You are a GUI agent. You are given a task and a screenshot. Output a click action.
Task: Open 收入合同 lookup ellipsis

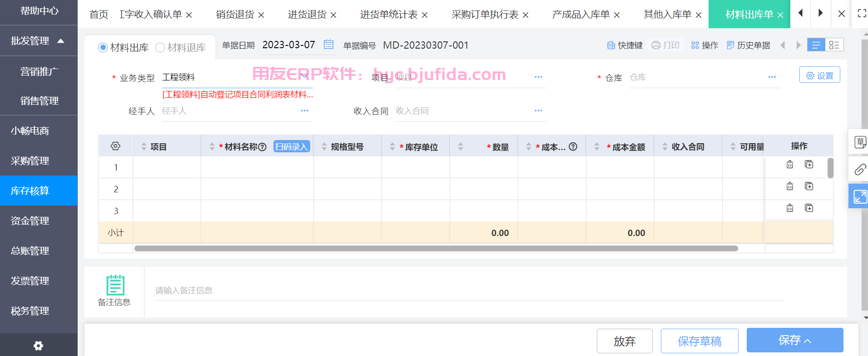point(538,110)
